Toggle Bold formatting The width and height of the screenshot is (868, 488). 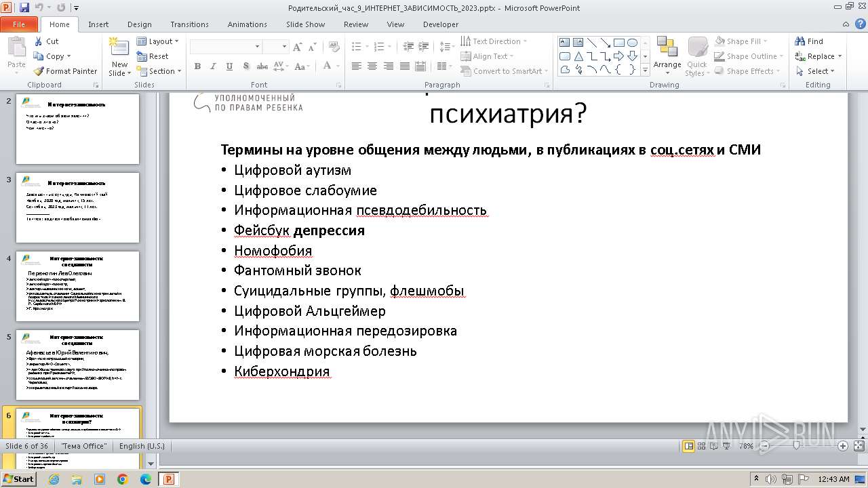coord(197,66)
